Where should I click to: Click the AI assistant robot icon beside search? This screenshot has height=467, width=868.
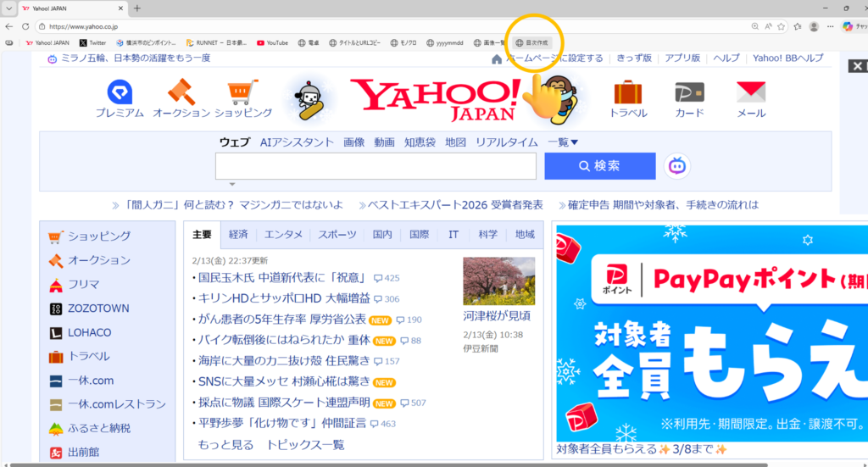coord(676,166)
